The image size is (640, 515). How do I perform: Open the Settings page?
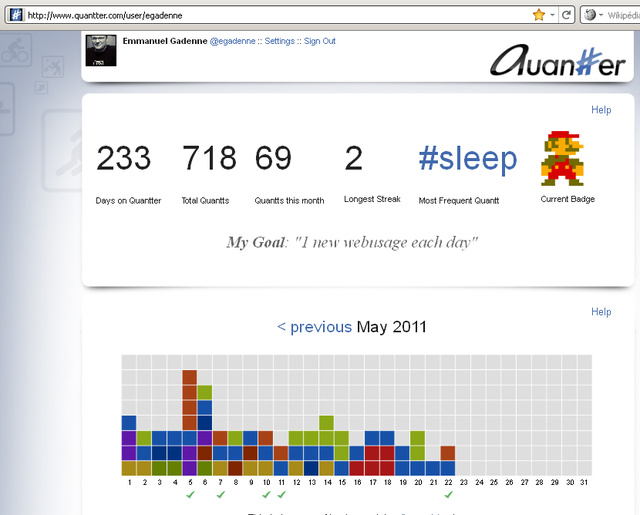tap(279, 41)
